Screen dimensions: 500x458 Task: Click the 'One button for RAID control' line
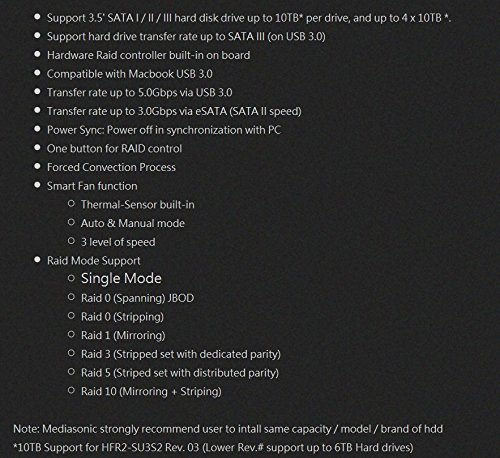tap(114, 148)
